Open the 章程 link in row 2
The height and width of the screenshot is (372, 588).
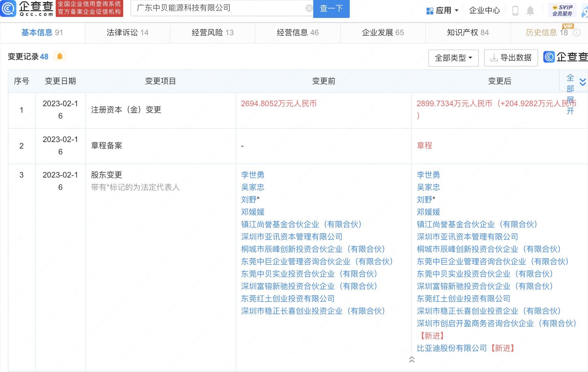click(x=424, y=146)
